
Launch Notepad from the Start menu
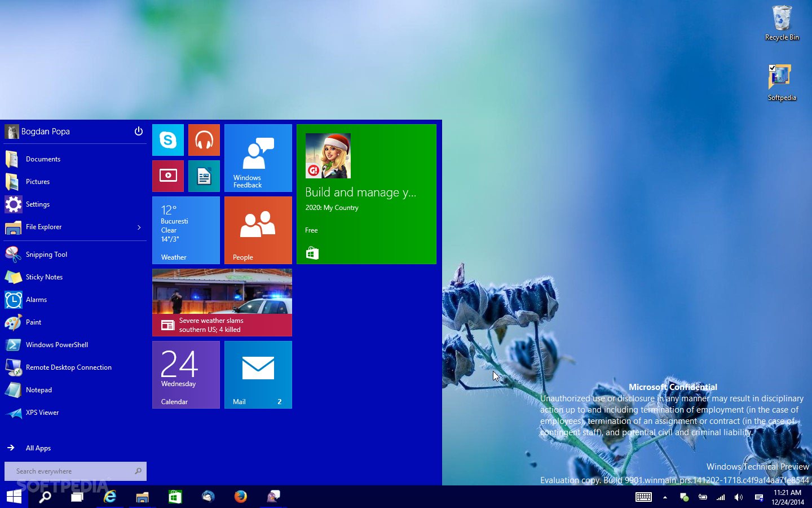pos(75,390)
